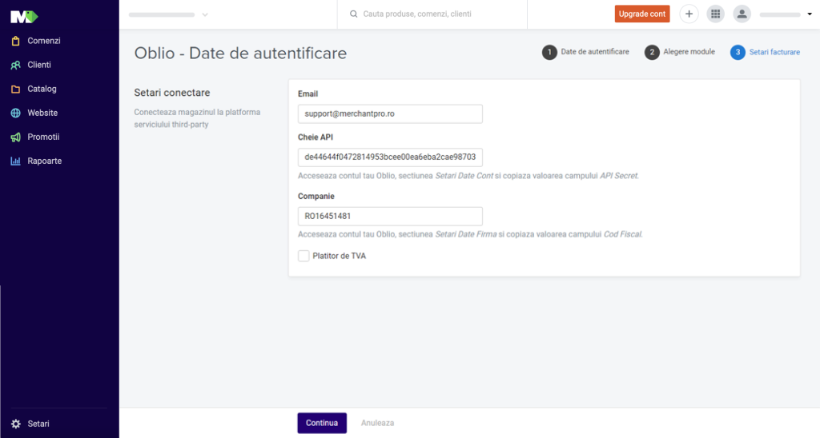Expand the store selector chevron

tap(205, 15)
